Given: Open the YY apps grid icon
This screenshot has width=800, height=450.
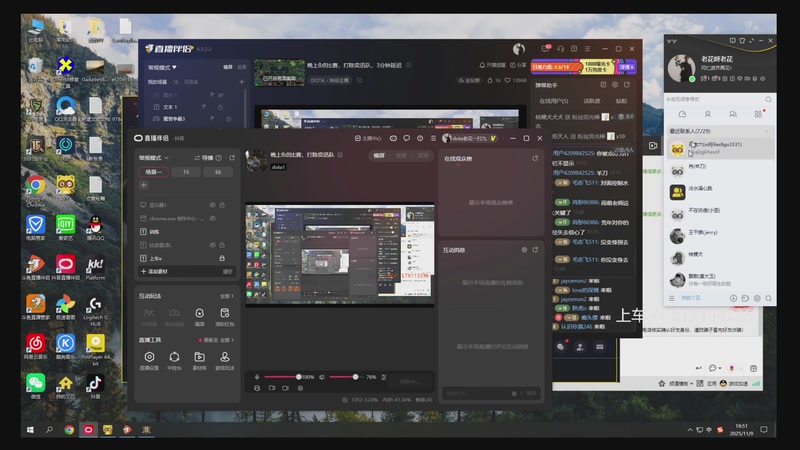Looking at the screenshot, I should [x=758, y=114].
